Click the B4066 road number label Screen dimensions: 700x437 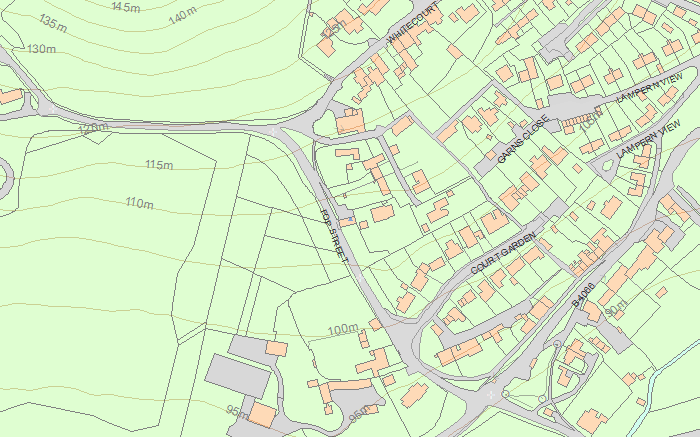(x=583, y=295)
